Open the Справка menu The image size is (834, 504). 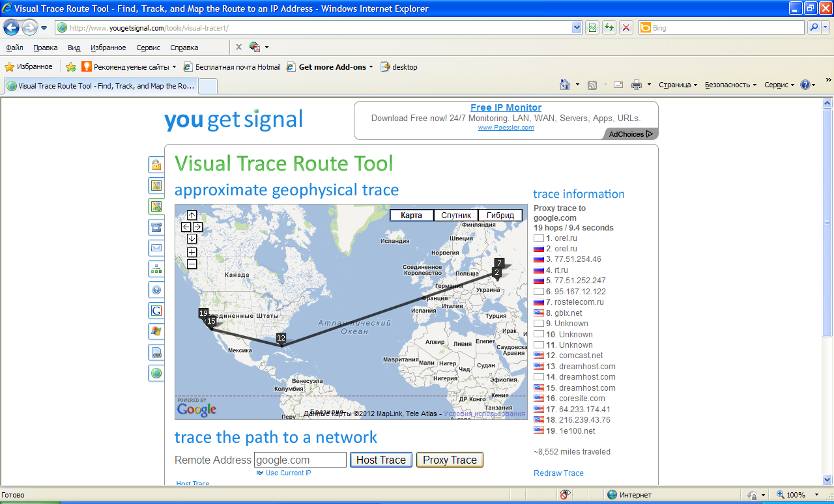coord(184,48)
